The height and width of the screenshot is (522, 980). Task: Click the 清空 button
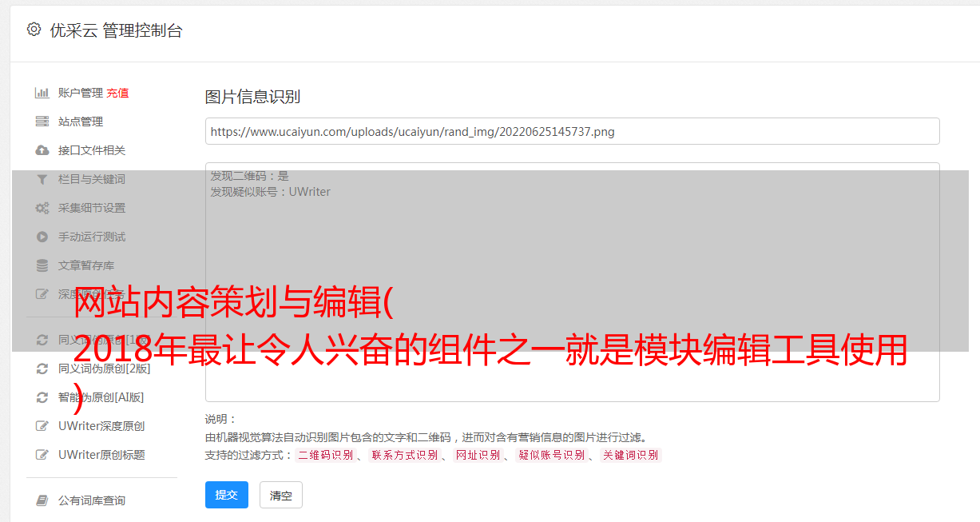(x=281, y=495)
